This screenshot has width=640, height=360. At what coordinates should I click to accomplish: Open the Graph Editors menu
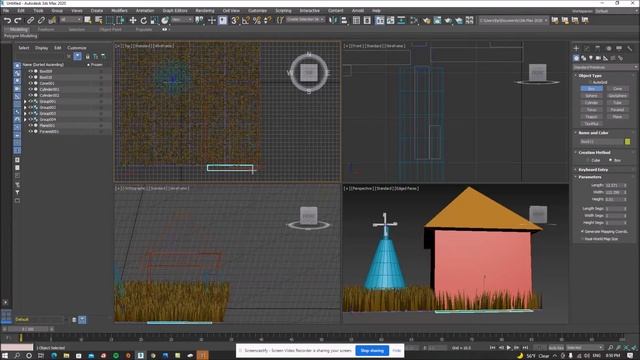[x=175, y=11]
